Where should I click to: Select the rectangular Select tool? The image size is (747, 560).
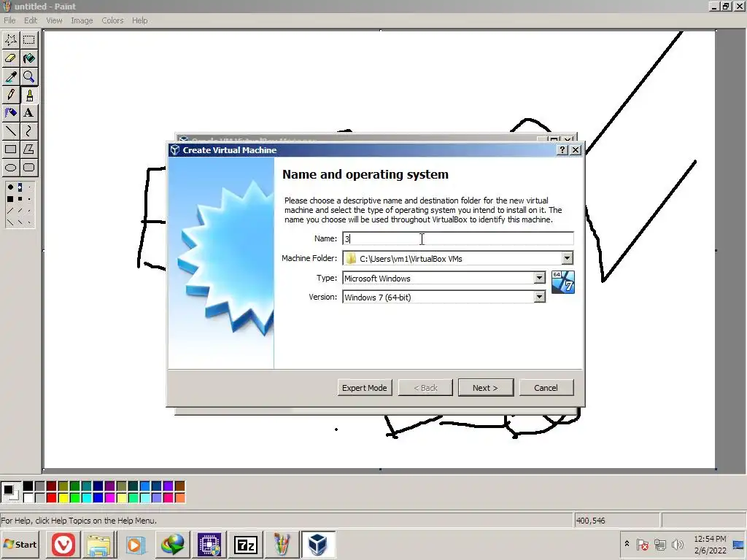[x=28, y=40]
